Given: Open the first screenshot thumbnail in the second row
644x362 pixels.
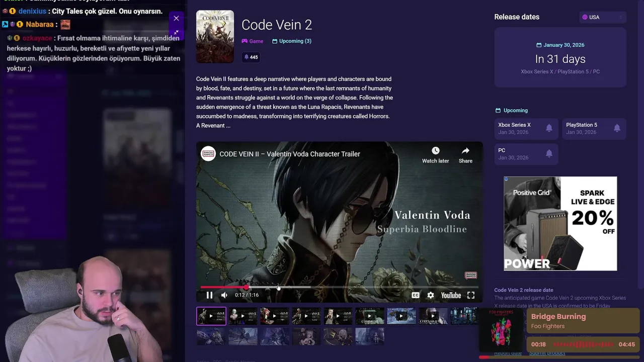Looking at the screenshot, I should (x=211, y=336).
